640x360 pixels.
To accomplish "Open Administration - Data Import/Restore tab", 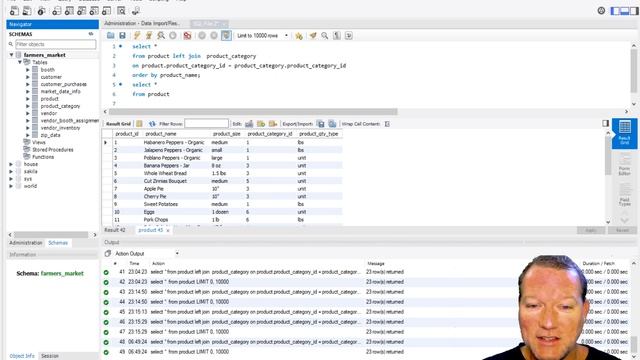I will tap(142, 23).
